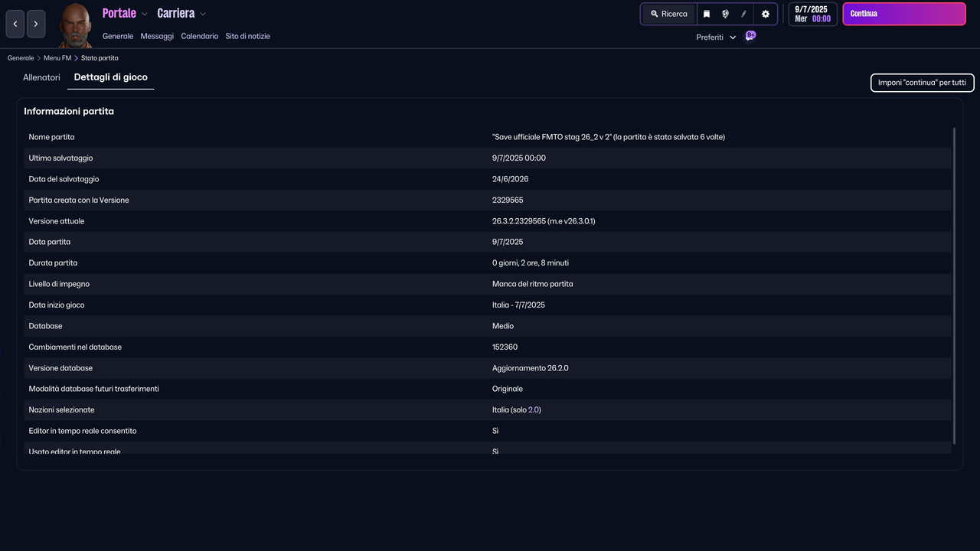Open the Calendario menu item
This screenshot has width=980, height=551.
click(x=200, y=36)
